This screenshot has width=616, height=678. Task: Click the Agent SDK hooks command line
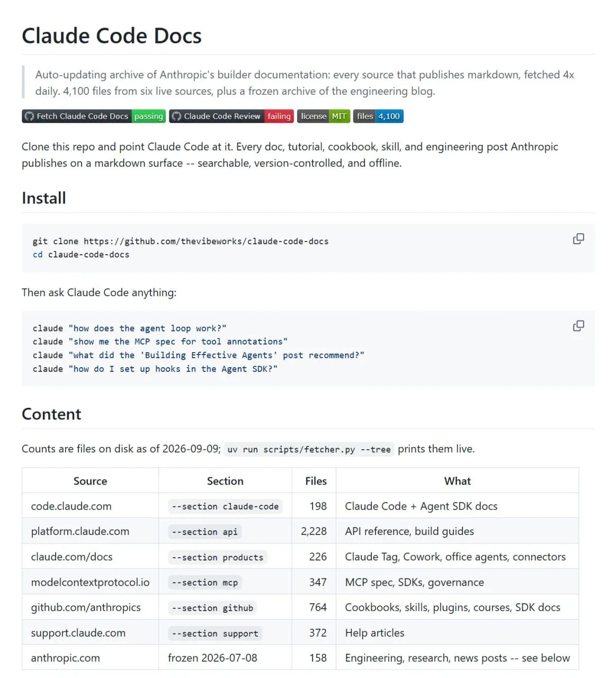pos(155,369)
